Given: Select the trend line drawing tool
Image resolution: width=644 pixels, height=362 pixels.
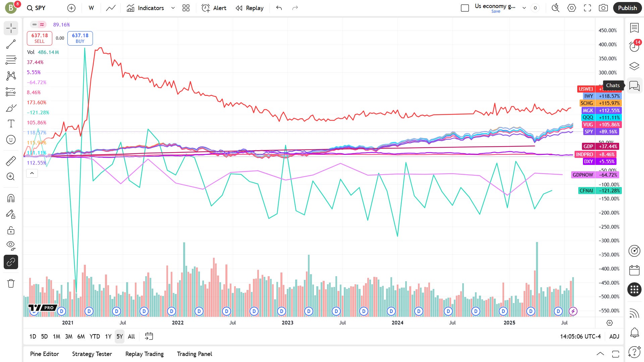Looking at the screenshot, I should point(11,44).
